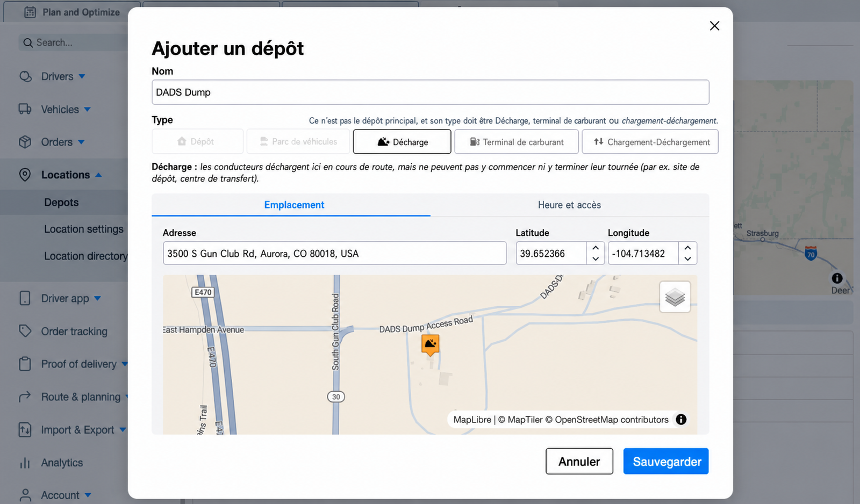860x504 pixels.
Task: Click the Latitude value field
Action: coord(551,254)
